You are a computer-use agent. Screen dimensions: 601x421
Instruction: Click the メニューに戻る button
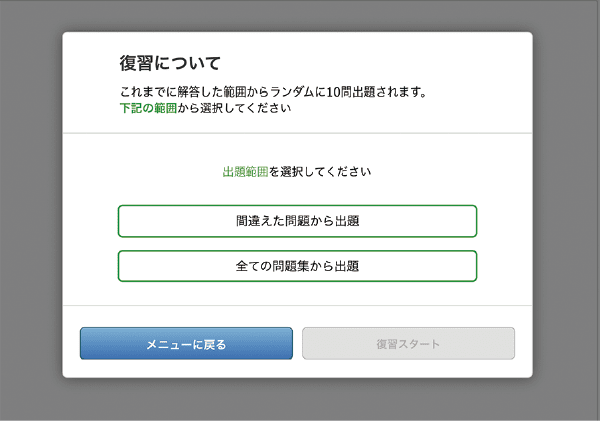(x=186, y=344)
